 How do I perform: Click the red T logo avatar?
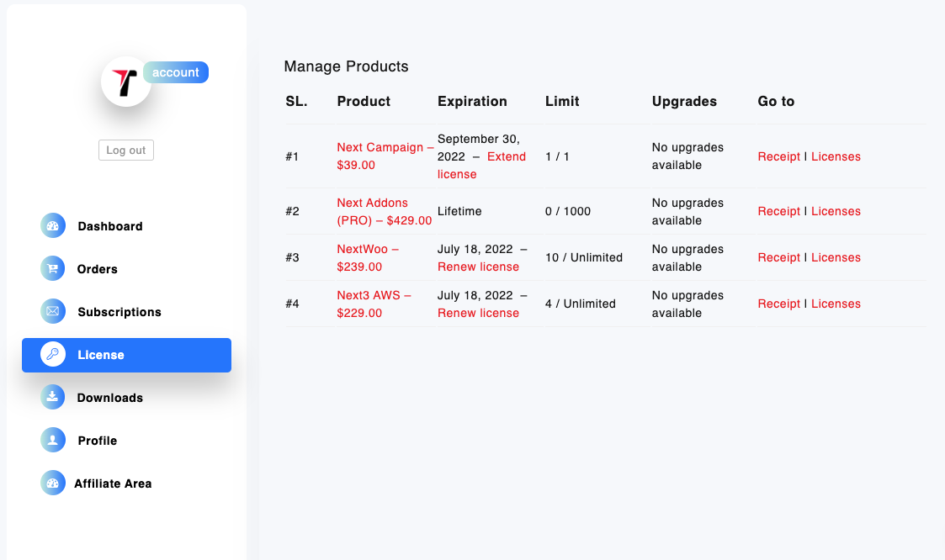pos(125,82)
